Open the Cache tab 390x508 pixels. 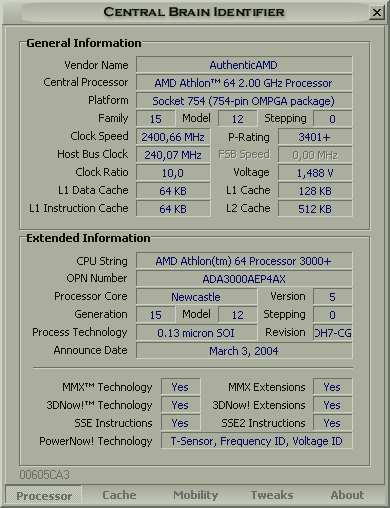point(119,495)
